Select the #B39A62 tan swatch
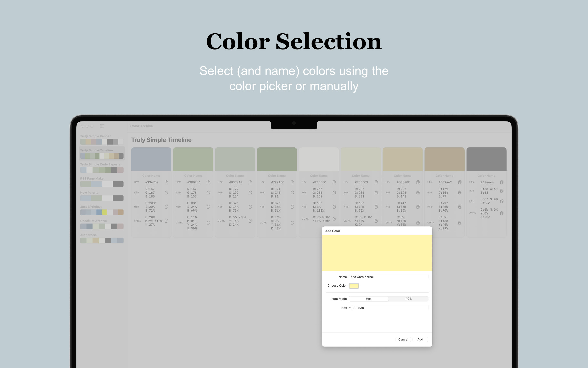588x368 pixels. (444, 159)
